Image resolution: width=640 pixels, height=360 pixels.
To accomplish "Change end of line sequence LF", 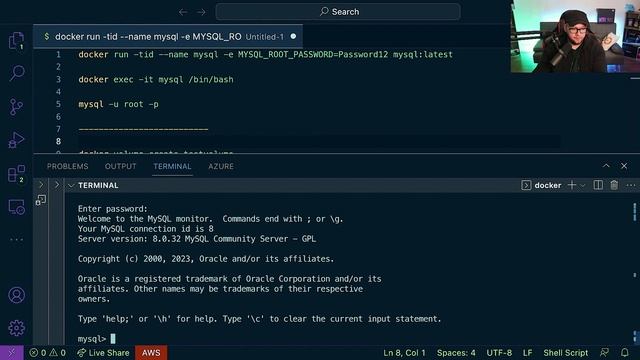I will click(528, 353).
